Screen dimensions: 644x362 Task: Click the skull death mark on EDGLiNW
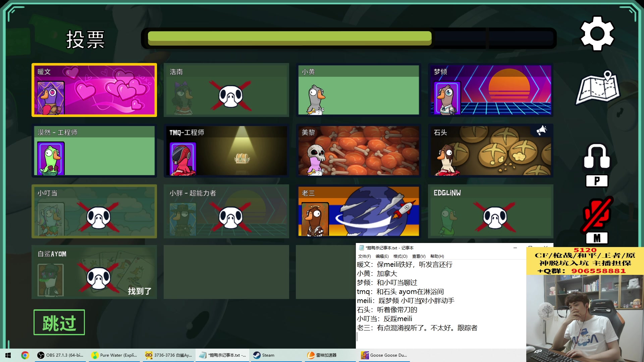[495, 217]
